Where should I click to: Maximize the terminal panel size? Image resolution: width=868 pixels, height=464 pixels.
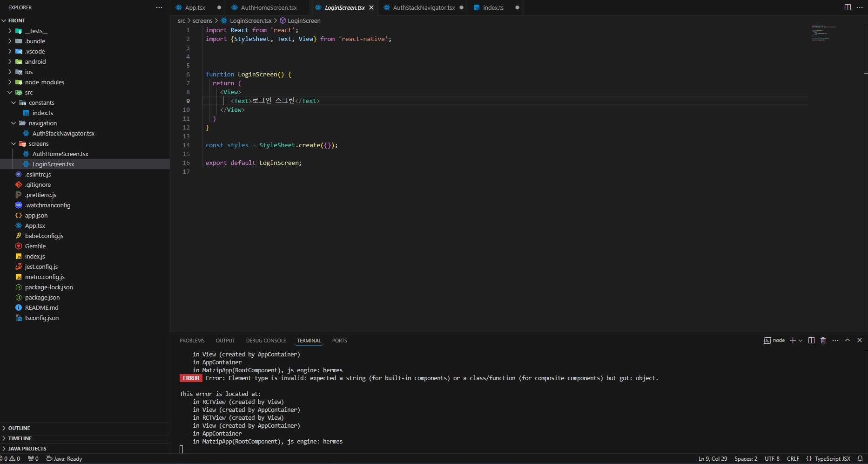[x=848, y=341]
